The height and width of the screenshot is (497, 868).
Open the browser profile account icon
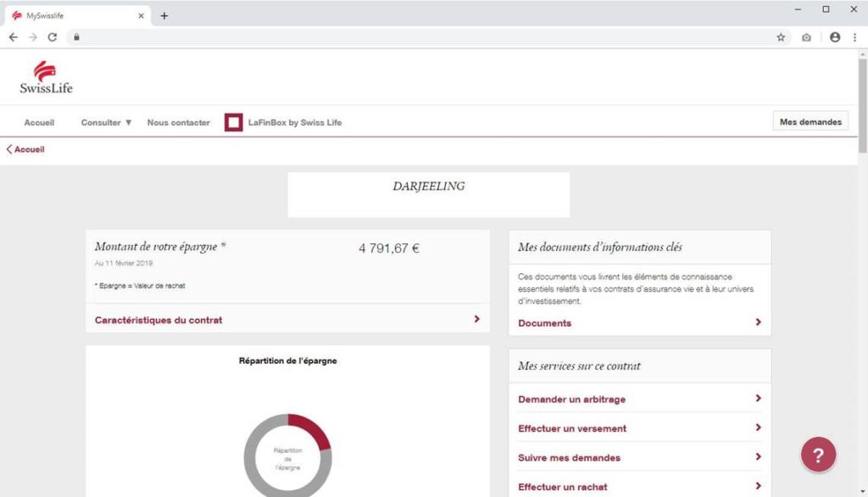835,37
